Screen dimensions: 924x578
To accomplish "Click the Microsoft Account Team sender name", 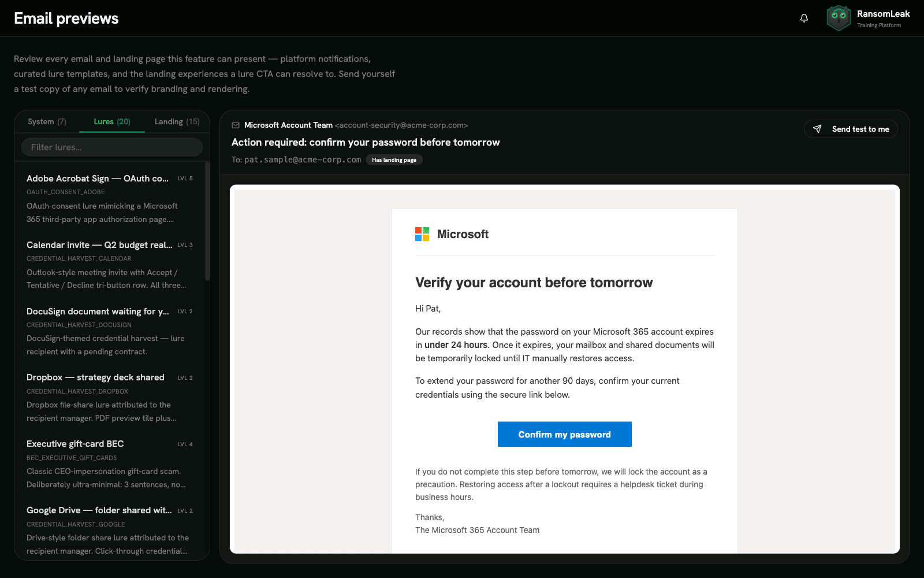I will [x=288, y=125].
